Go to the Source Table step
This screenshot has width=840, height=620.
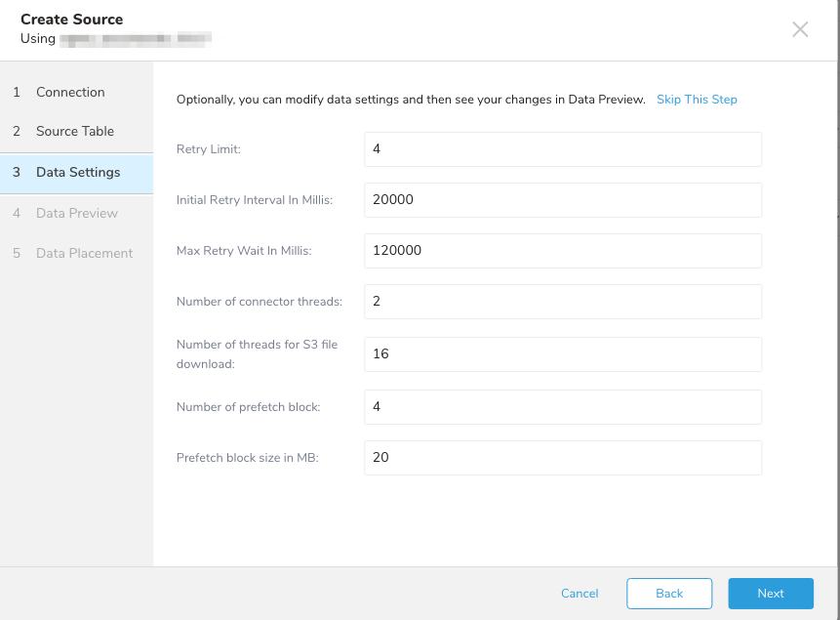[75, 131]
